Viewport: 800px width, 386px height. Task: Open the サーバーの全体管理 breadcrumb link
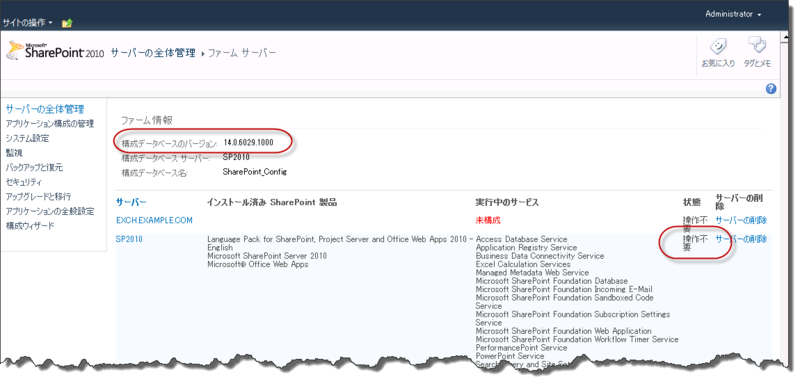[153, 53]
